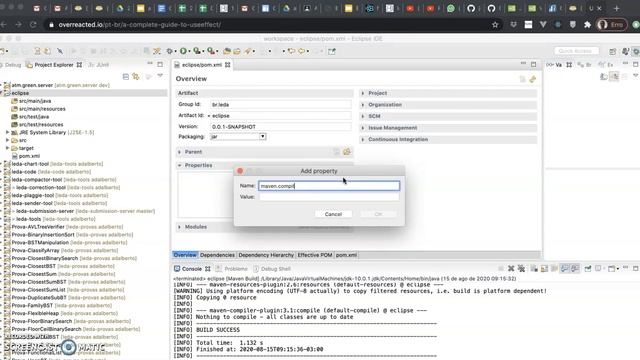Open the Debug view tab
The width and height of the screenshot is (640, 360).
11,64
